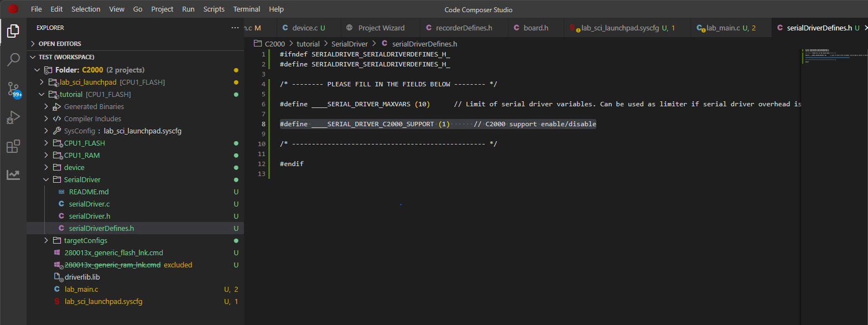Click SerialDriver in the breadcrumb path

click(x=349, y=44)
